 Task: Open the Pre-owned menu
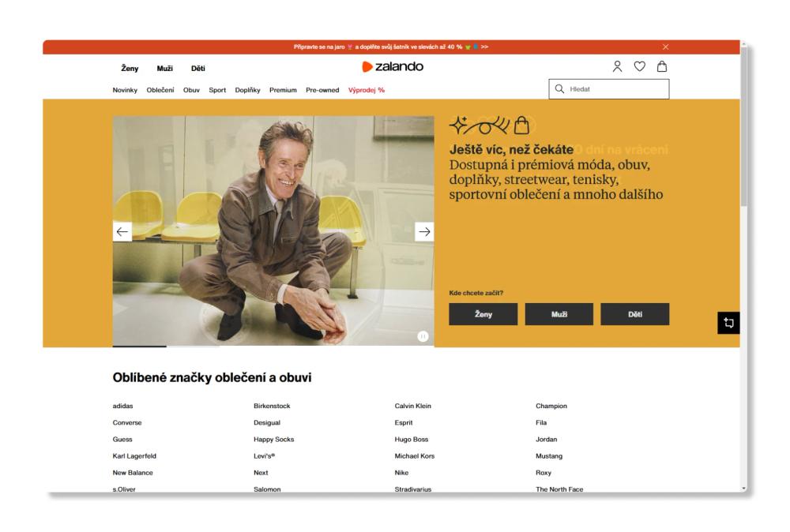[x=322, y=90]
